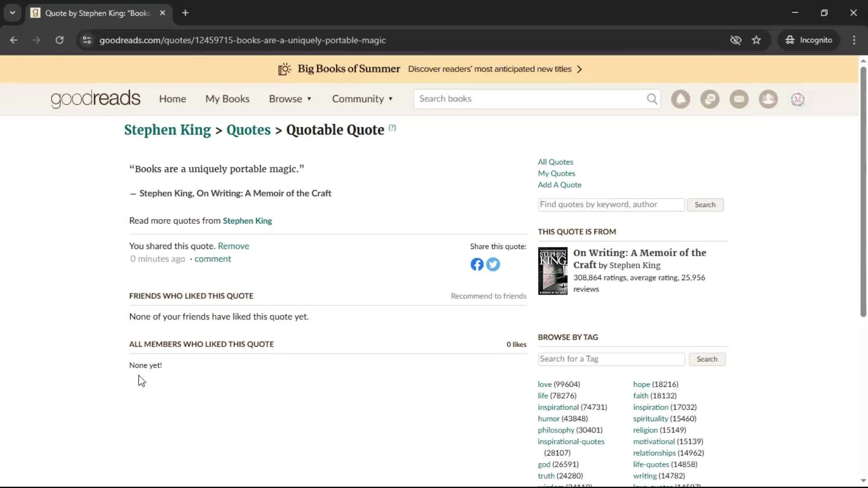This screenshot has width=868, height=488.
Task: Browse the inspirational-quotes tag
Action: (x=571, y=441)
